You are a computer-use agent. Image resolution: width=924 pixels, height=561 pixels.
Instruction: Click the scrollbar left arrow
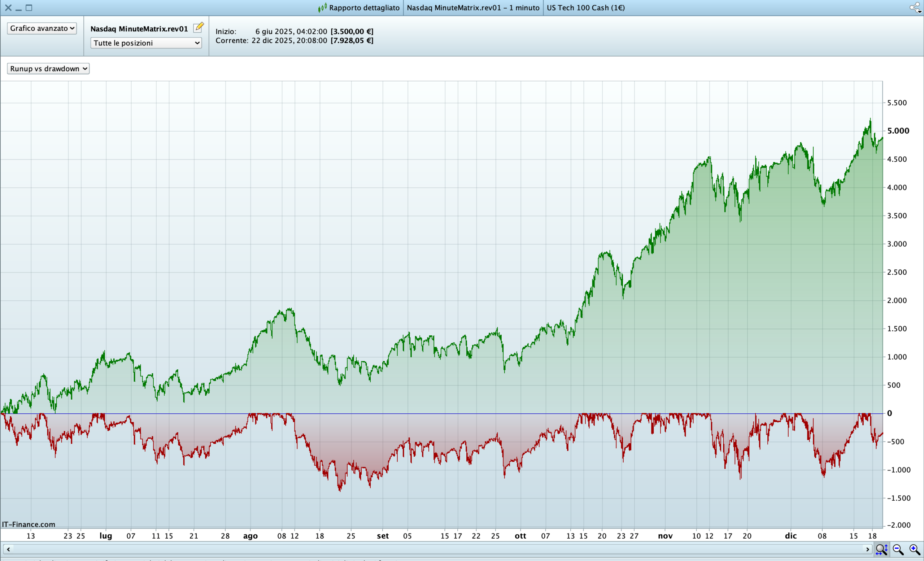pyautogui.click(x=8, y=549)
